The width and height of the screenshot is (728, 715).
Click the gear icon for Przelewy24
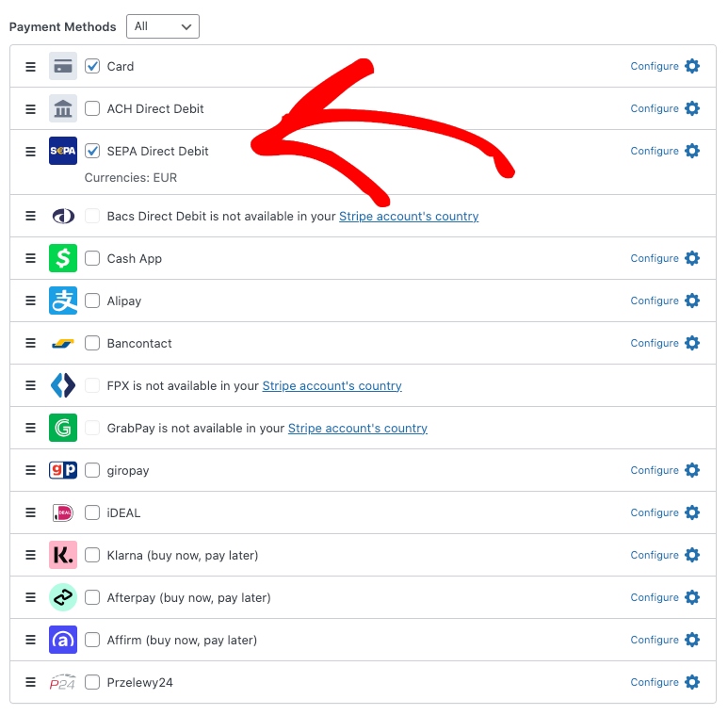coord(692,682)
